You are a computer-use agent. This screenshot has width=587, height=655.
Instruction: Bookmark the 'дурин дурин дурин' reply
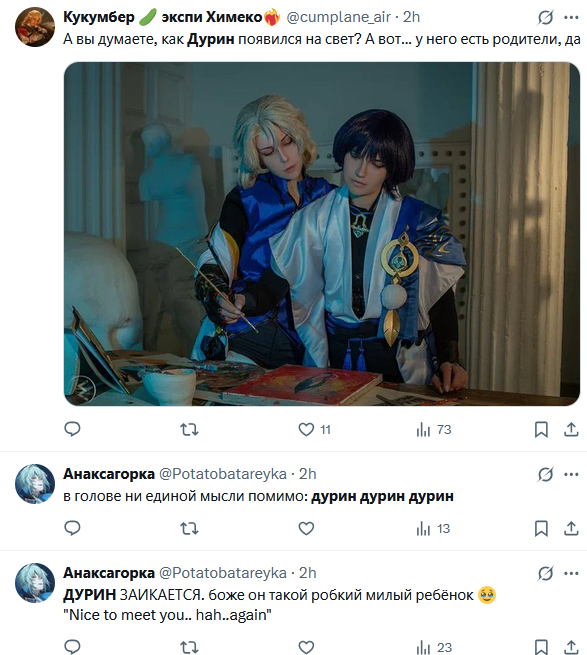(541, 528)
